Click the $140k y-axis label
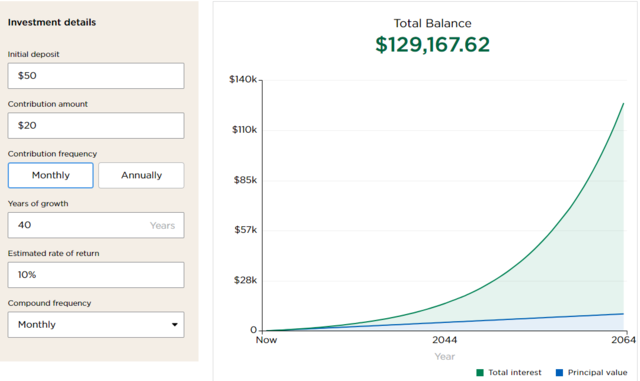The width and height of the screenshot is (640, 381). (x=243, y=79)
